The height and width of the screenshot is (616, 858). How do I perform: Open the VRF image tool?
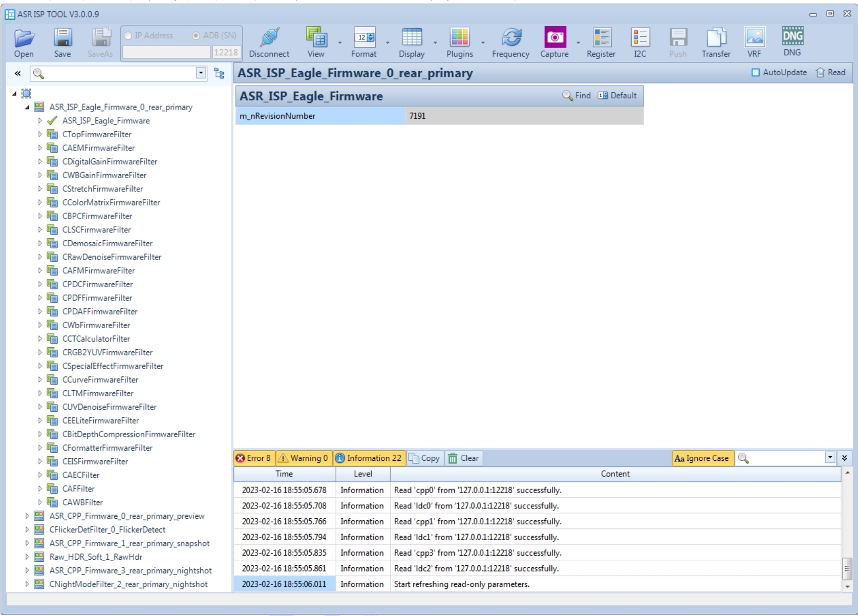point(754,38)
